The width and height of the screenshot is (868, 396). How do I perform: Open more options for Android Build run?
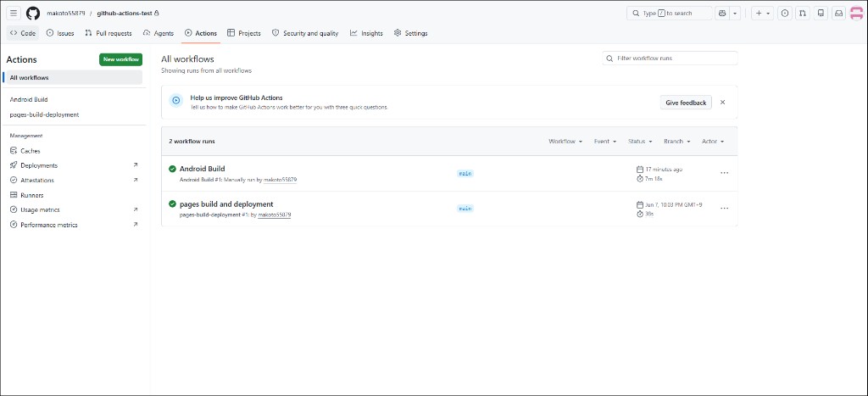tap(725, 173)
